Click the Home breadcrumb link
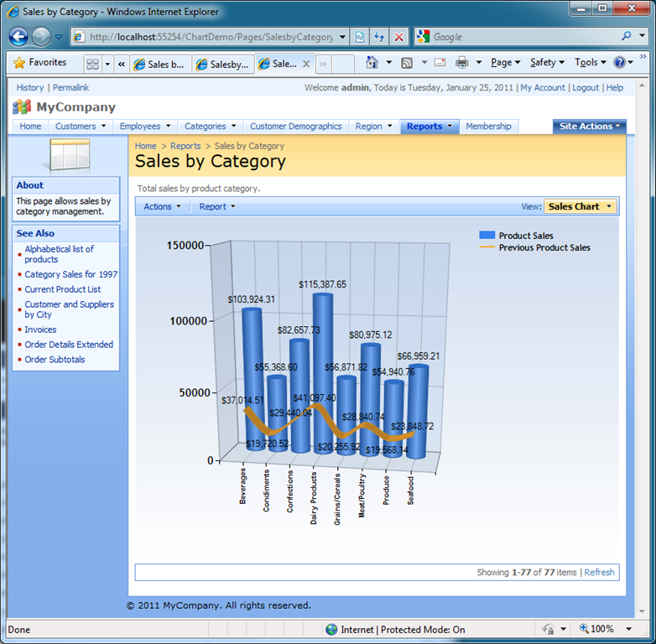The height and width of the screenshot is (644, 656). tap(146, 146)
